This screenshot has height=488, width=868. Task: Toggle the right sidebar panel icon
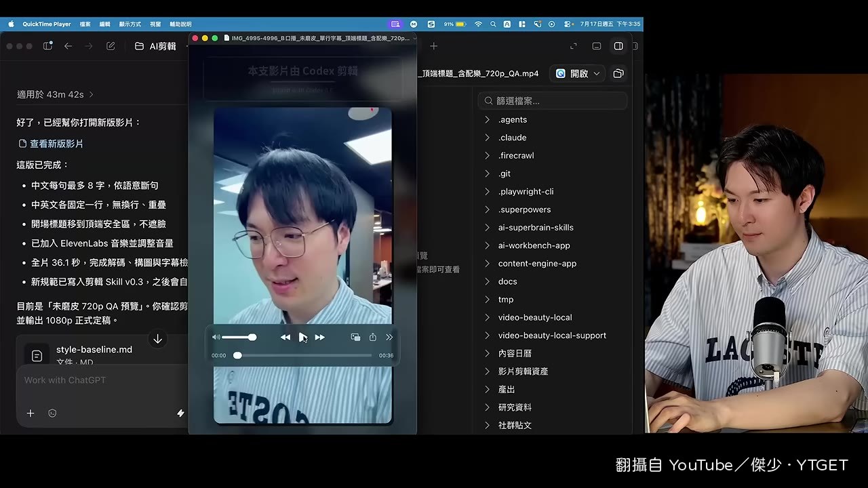pyautogui.click(x=618, y=46)
